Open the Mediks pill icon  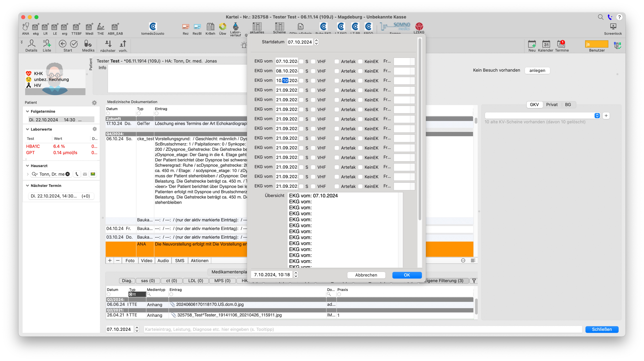click(x=88, y=44)
